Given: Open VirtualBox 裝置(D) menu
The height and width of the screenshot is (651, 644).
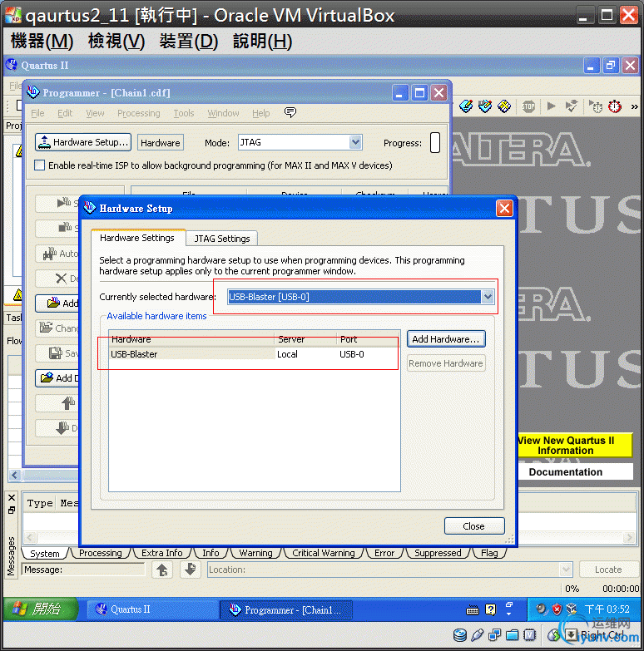Looking at the screenshot, I should pos(189,41).
